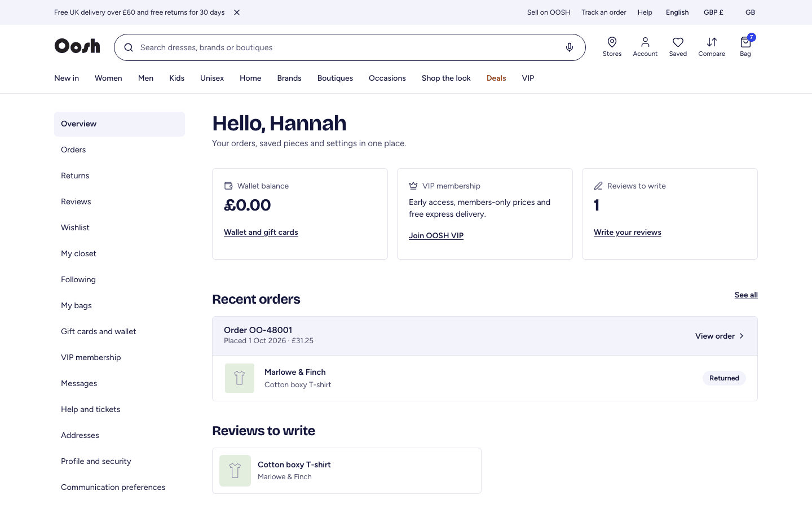Select Wishlist in account sidebar
The height and width of the screenshot is (508, 812).
point(120,228)
